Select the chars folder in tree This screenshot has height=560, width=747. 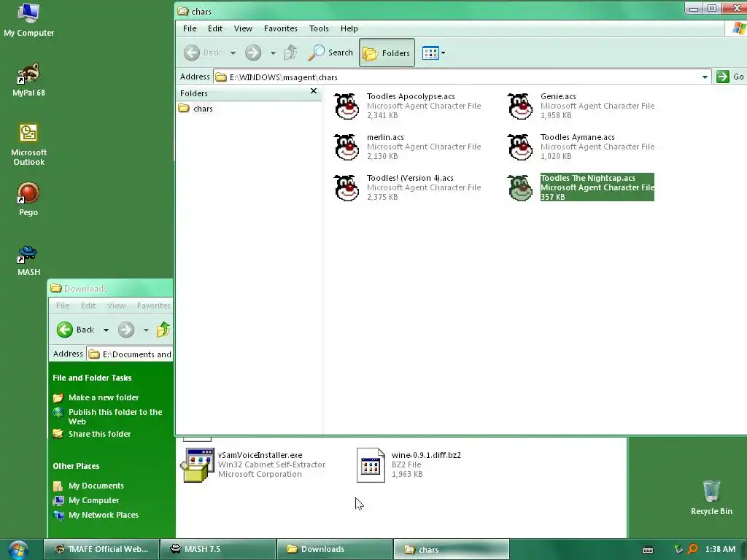click(196, 109)
